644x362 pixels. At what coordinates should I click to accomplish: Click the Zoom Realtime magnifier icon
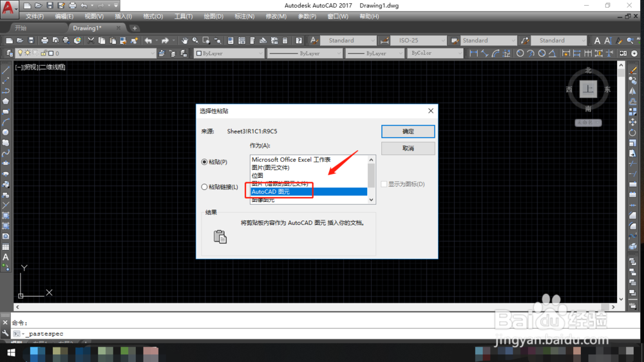[196, 41]
